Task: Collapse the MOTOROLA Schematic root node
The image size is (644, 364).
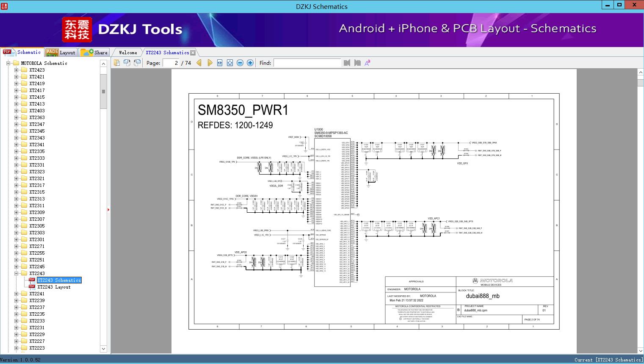Action: (x=8, y=63)
